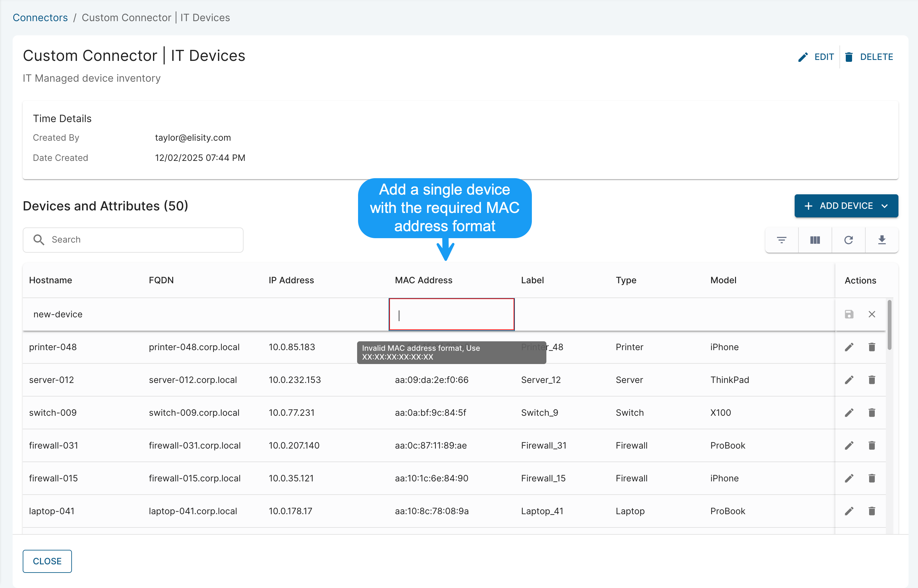Screen dimensions: 918x588
Task: Go to Connectors breadcrumb link
Action: pos(40,18)
